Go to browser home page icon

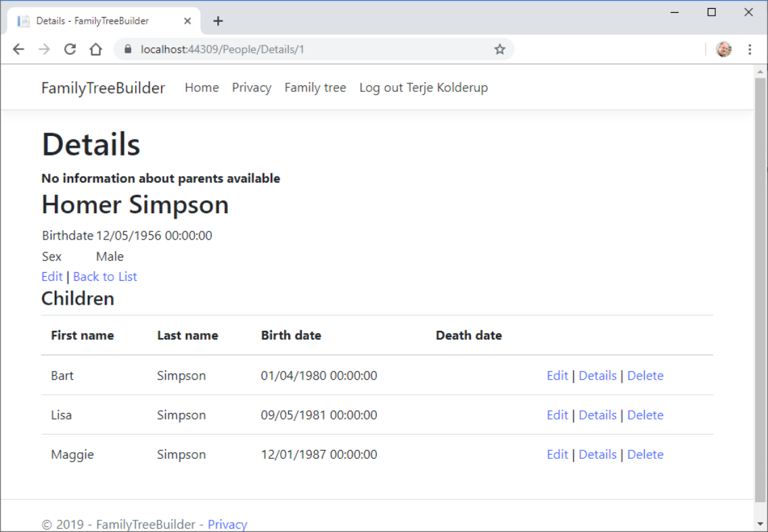point(96,49)
